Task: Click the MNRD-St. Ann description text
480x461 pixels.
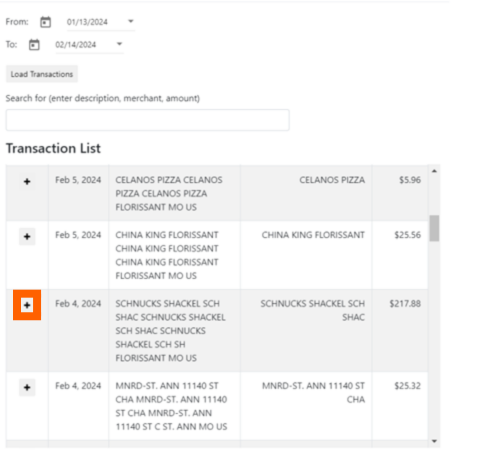Action: point(171,406)
